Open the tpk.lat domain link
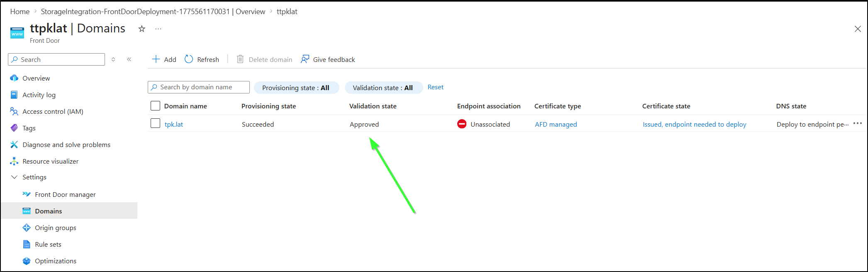Screen dimensions: 868x272 tap(174, 124)
